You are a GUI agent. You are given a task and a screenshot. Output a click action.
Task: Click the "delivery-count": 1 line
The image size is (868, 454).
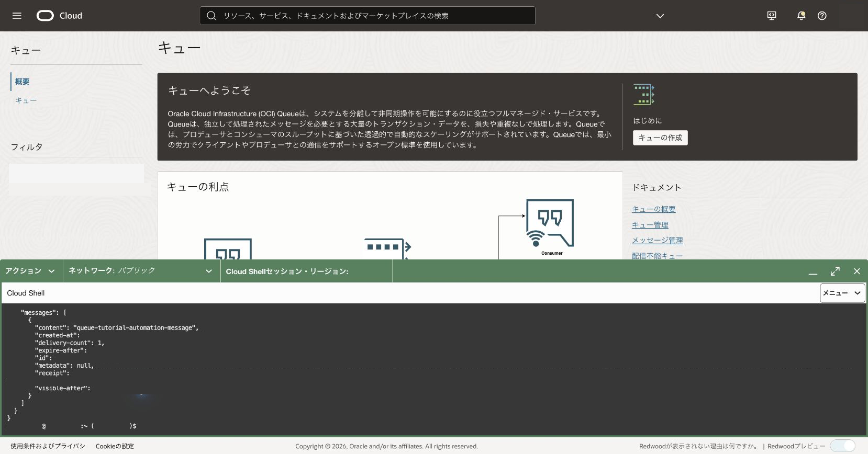(70, 343)
